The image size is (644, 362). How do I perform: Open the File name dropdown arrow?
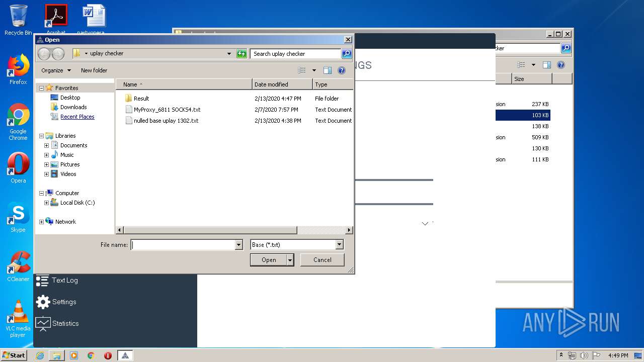(x=239, y=245)
